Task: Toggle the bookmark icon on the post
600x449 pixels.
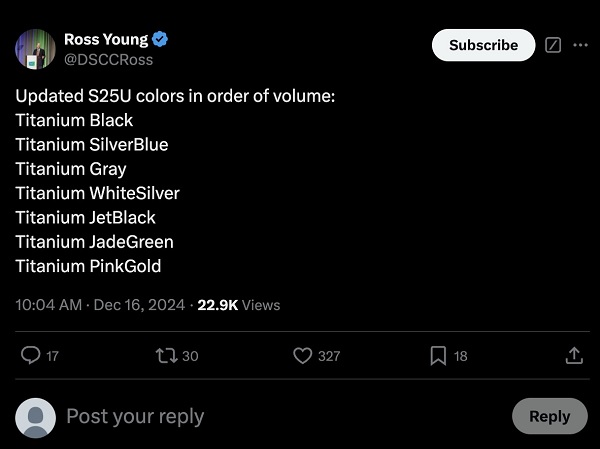Action: (x=438, y=355)
